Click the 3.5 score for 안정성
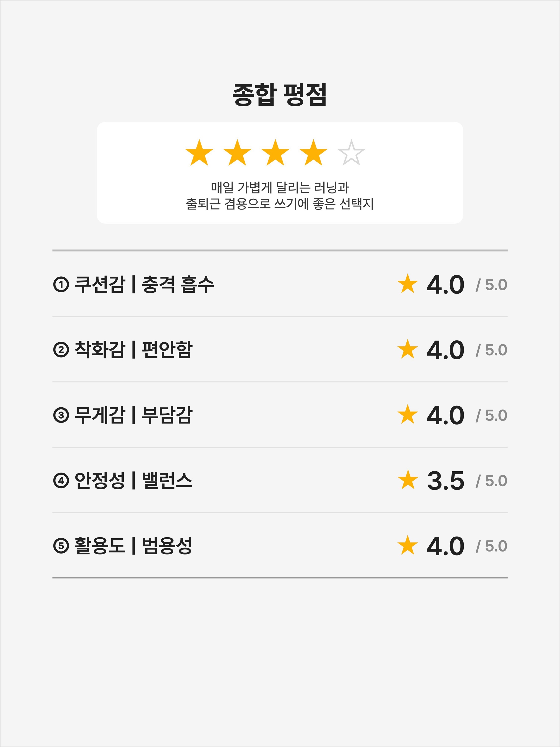 tap(446, 481)
